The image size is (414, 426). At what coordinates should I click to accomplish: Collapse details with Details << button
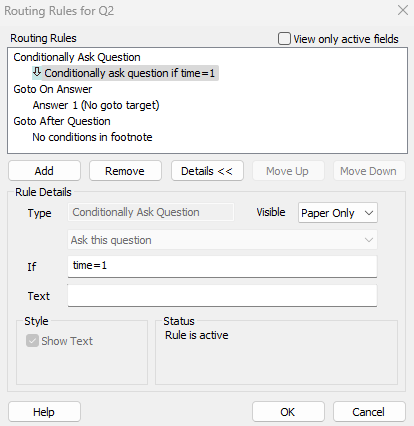[207, 171]
